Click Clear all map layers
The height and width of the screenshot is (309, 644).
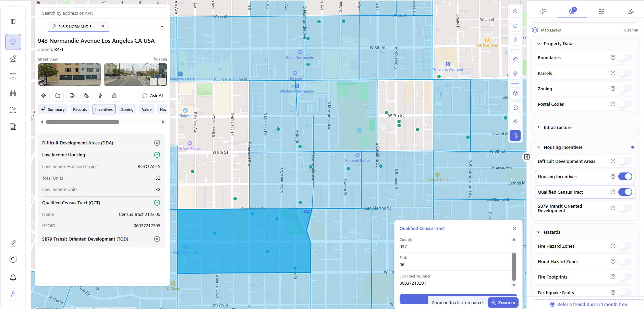click(631, 30)
